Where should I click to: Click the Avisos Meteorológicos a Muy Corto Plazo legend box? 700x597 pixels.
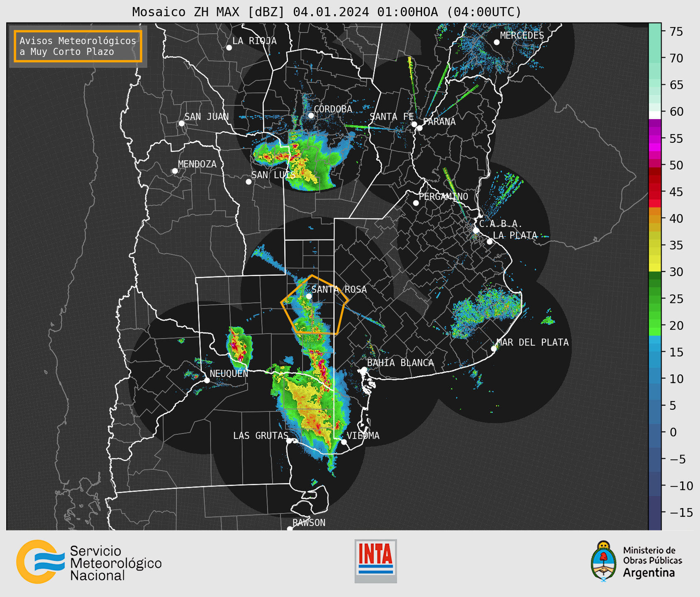pos(78,46)
